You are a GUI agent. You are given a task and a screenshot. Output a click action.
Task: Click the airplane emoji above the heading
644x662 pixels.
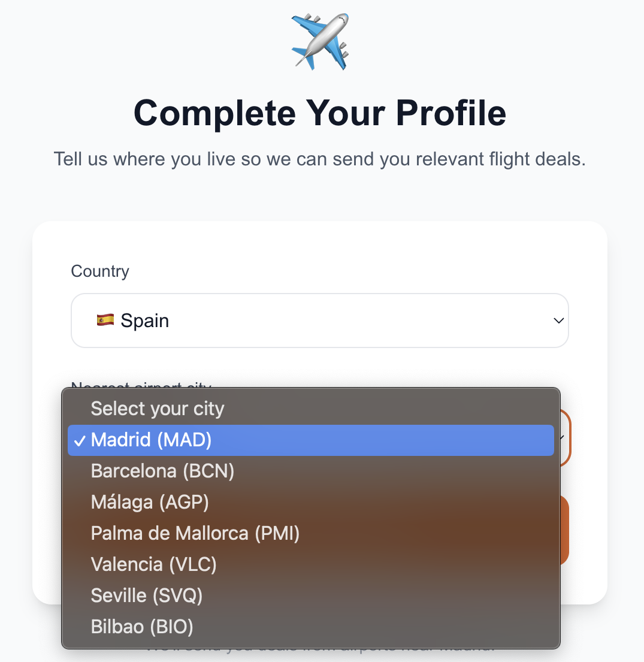coord(321,41)
